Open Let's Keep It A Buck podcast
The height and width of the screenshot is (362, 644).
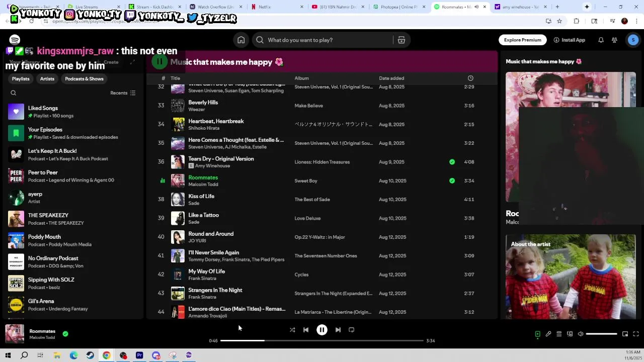click(x=72, y=155)
